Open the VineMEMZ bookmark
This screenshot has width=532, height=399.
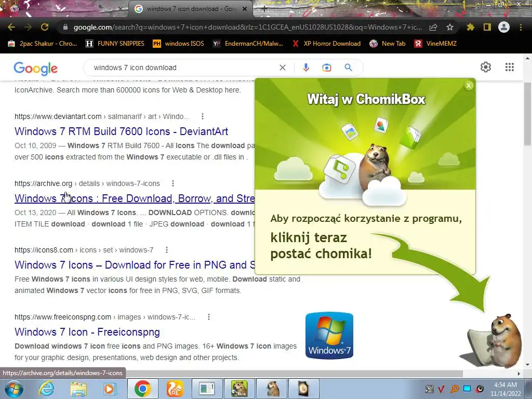[x=436, y=44]
